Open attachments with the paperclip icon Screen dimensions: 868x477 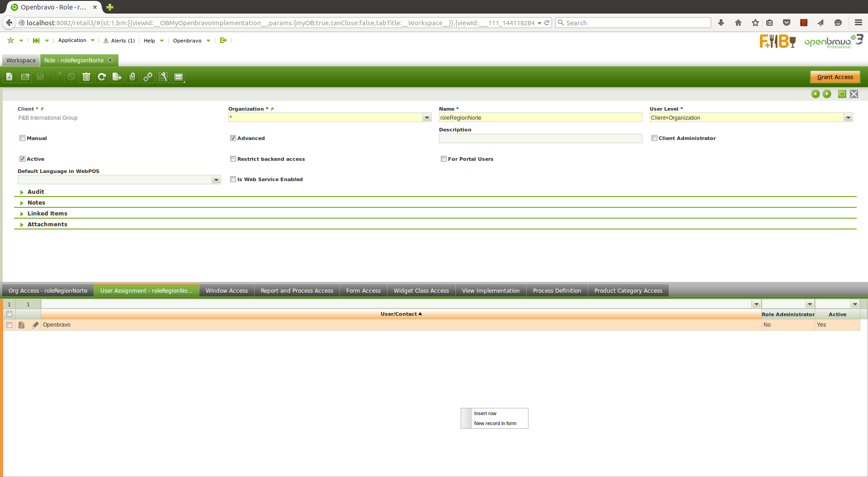click(x=132, y=77)
